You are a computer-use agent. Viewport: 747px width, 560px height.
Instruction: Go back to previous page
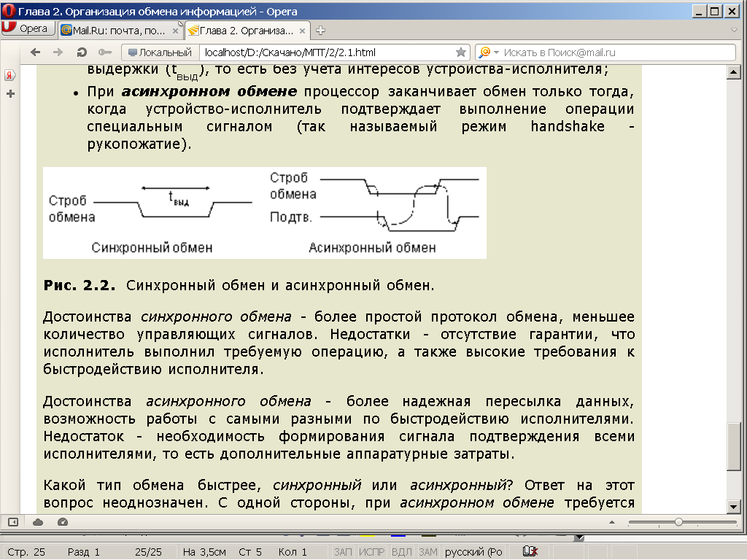click(x=35, y=52)
